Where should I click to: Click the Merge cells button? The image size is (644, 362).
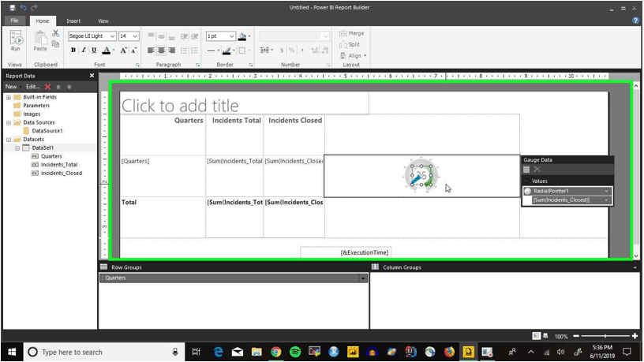tap(352, 33)
